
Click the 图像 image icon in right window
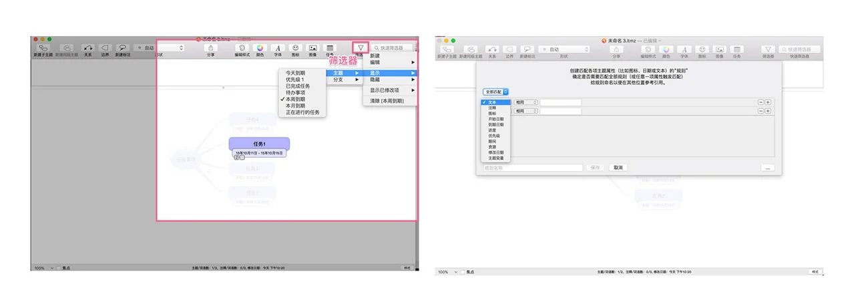coord(719,49)
